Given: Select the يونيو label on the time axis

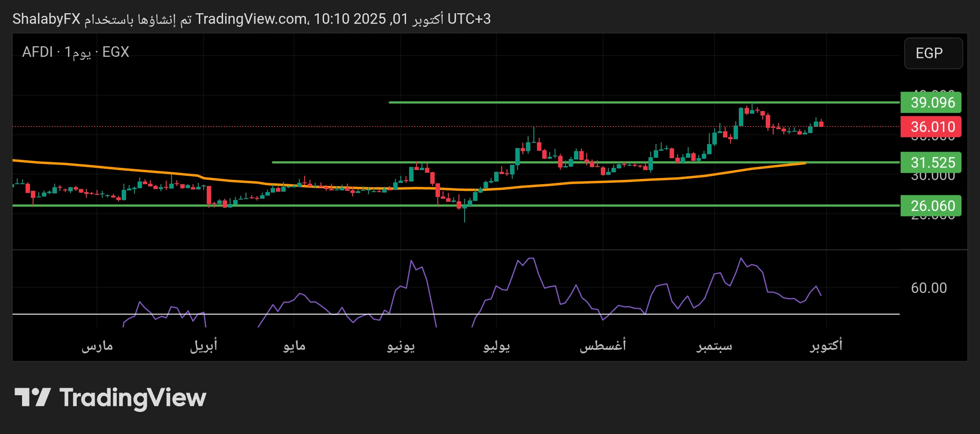Looking at the screenshot, I should (x=401, y=346).
